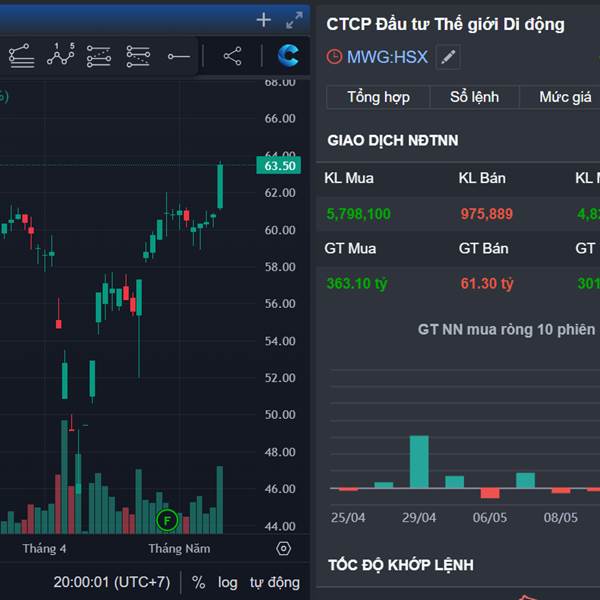The image size is (600, 600).
Task: Select the Elliott wave 1-5 pattern tool
Action: [60, 55]
